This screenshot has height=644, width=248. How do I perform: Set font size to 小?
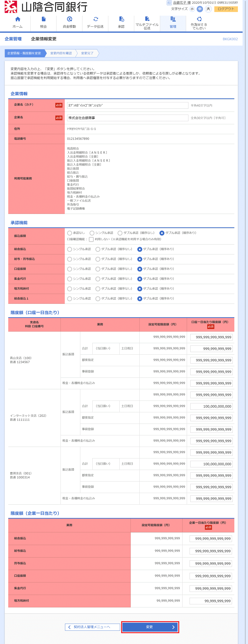[192, 9]
